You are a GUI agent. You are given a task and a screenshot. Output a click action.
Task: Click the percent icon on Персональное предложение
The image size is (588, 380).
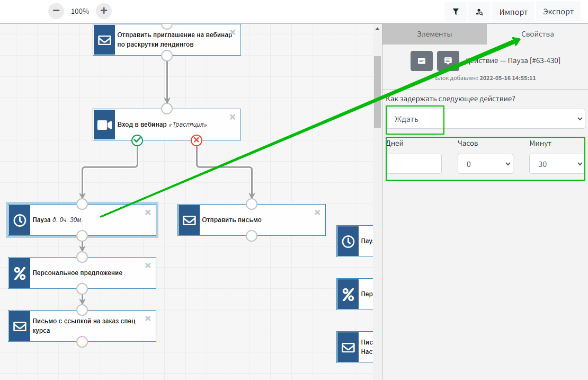pos(20,273)
